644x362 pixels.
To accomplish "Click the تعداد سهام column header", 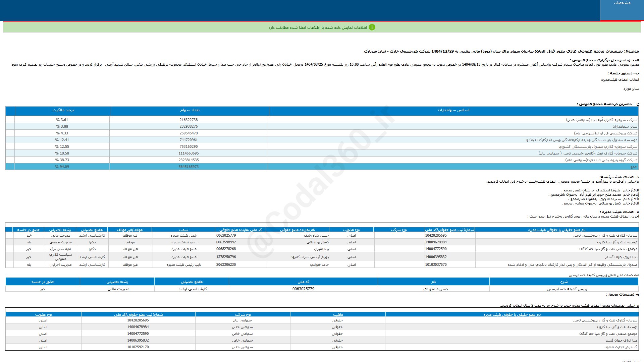I will point(190,110).
